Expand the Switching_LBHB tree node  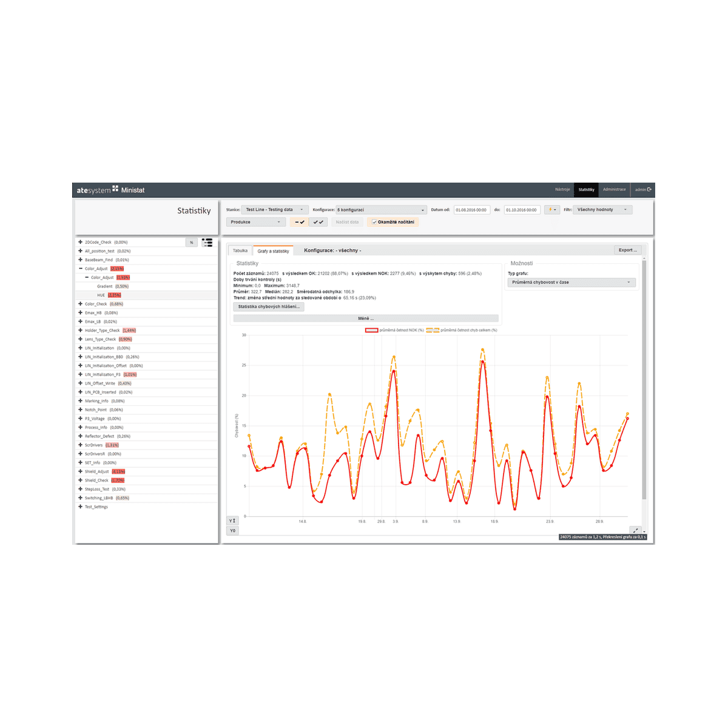[80, 497]
